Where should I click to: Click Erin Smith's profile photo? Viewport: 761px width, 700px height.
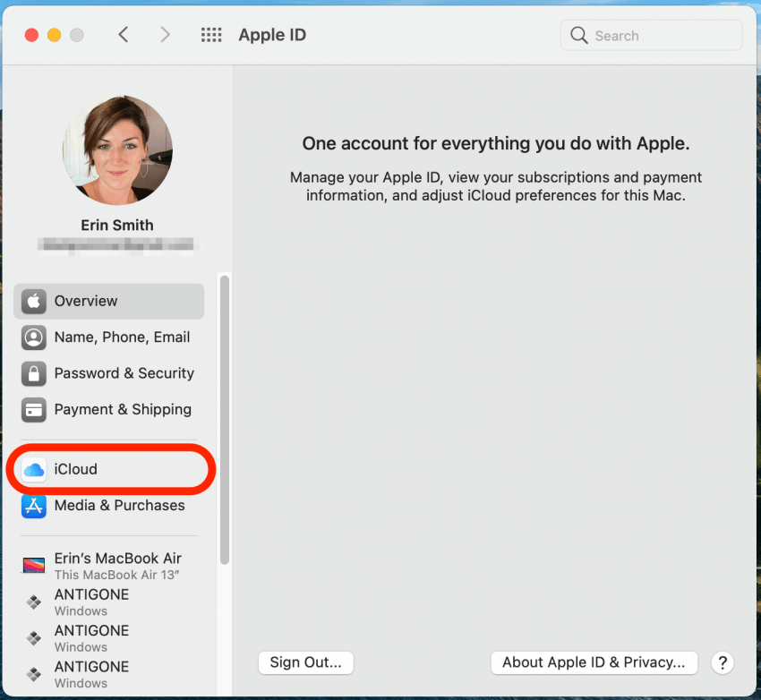point(117,149)
